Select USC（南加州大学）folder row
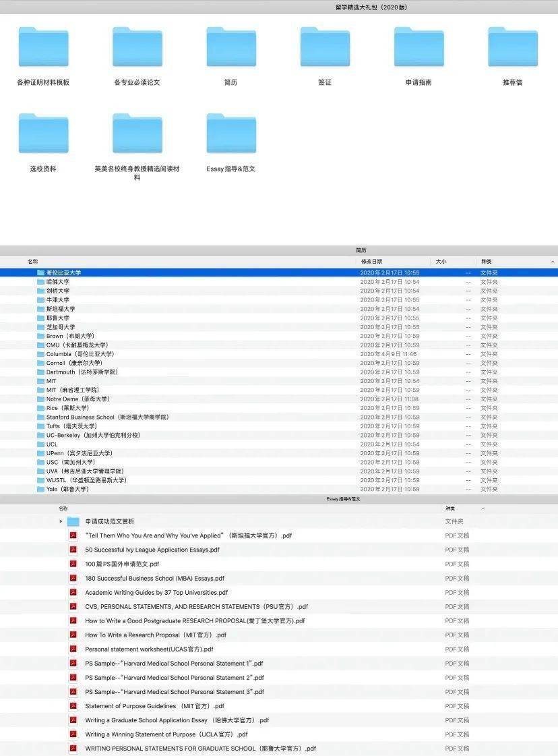Image resolution: width=558 pixels, height=756 pixels. coord(279,462)
